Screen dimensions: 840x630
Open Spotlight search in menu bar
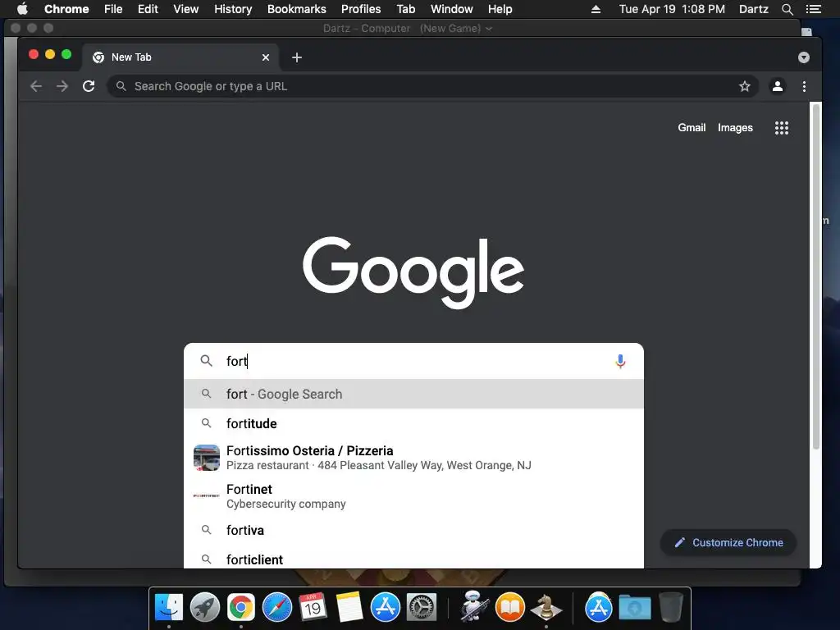(x=787, y=9)
